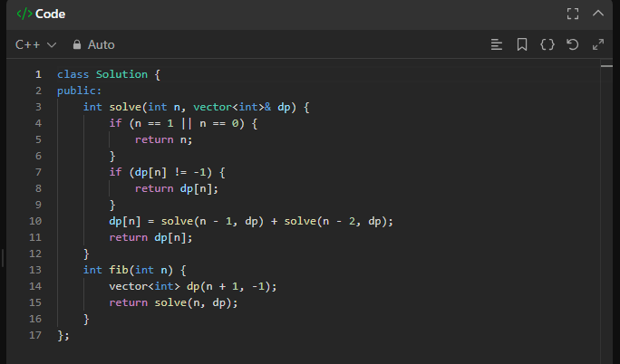This screenshot has height=364, width=620.
Task: Click line number 13 in the gutter
Action: click(35, 270)
